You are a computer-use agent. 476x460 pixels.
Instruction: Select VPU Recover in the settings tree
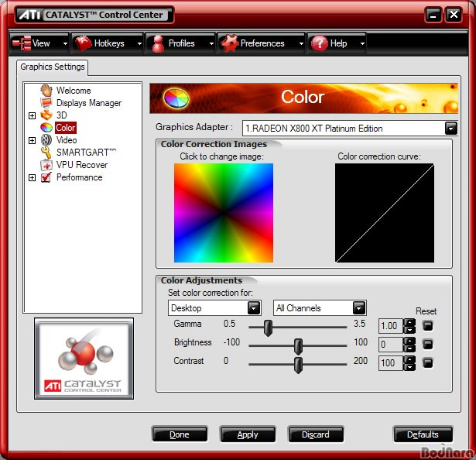82,165
